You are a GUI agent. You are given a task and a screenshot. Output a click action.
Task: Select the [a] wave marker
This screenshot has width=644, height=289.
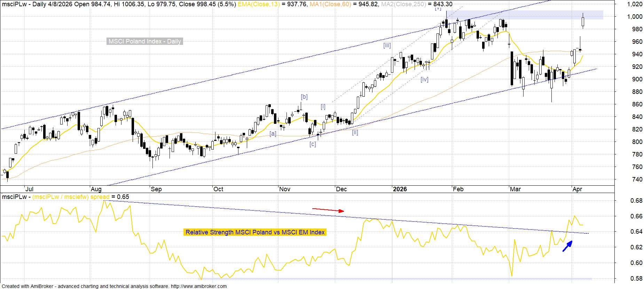pyautogui.click(x=273, y=134)
